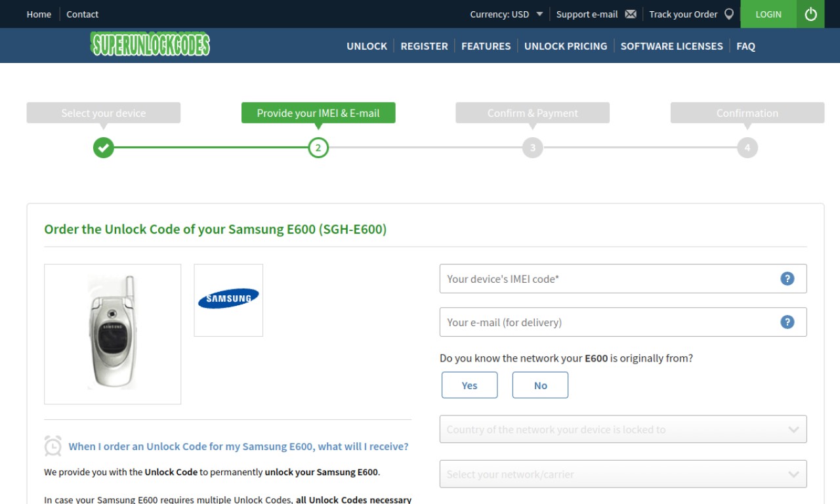Click the Samsung brand logo thumbnail
Viewport: 840px width, 504px height.
[228, 300]
